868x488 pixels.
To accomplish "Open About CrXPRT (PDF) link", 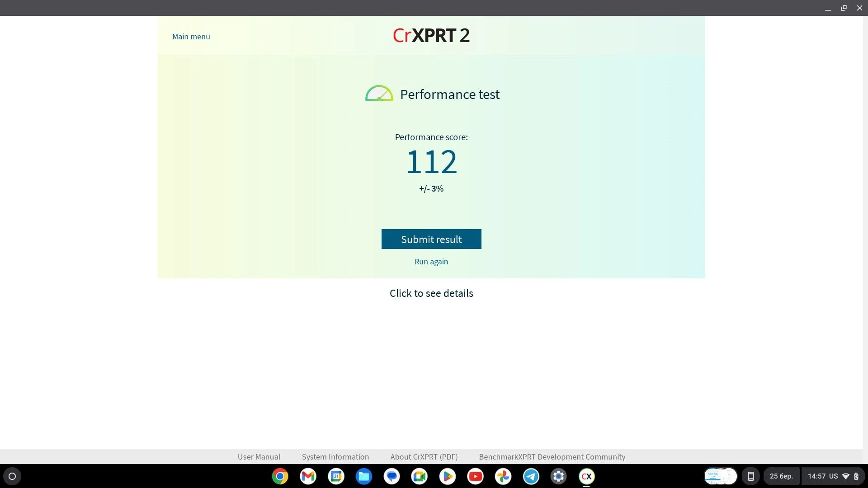I will tap(424, 457).
